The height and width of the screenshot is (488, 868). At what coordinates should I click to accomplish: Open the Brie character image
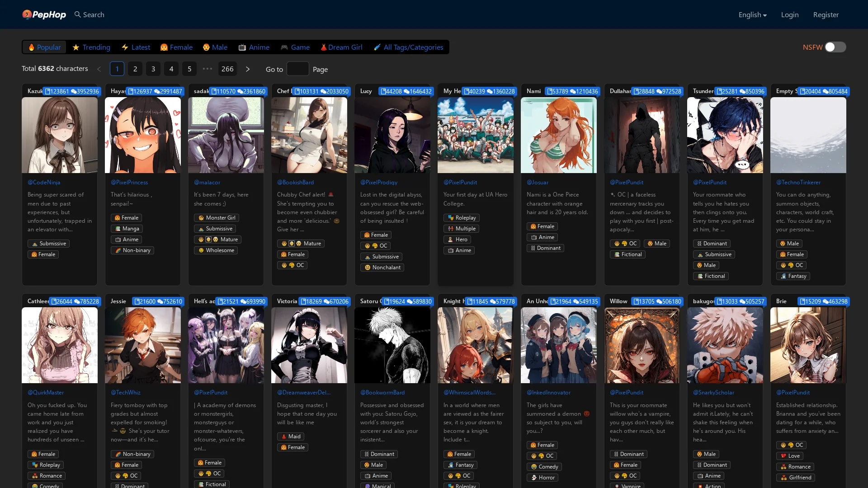pos(808,345)
